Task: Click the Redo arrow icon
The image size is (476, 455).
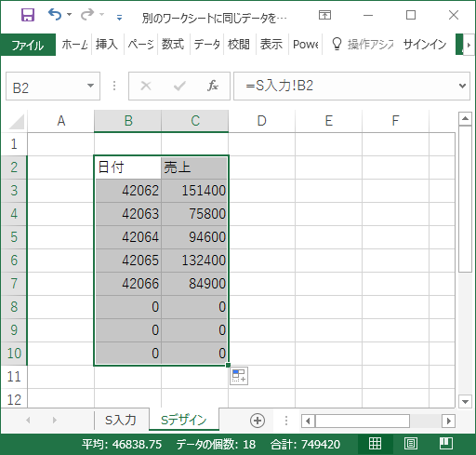Action: tap(87, 14)
